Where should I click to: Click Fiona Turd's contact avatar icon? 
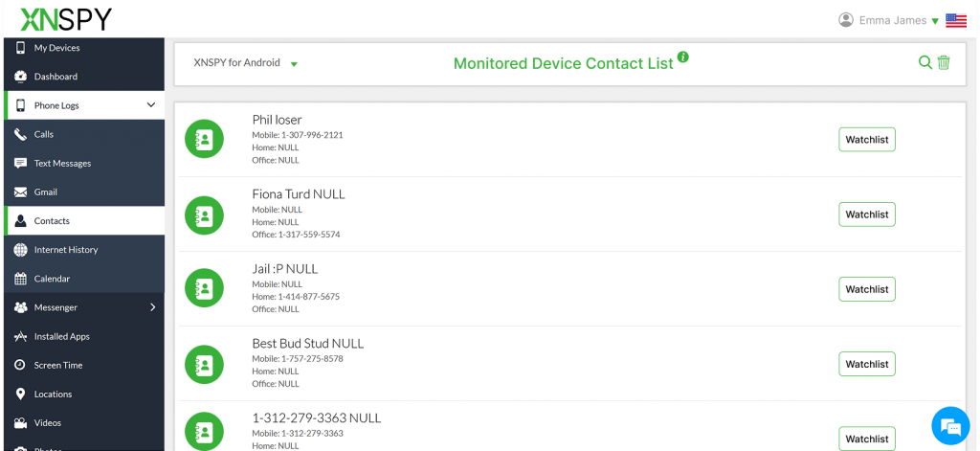point(204,215)
